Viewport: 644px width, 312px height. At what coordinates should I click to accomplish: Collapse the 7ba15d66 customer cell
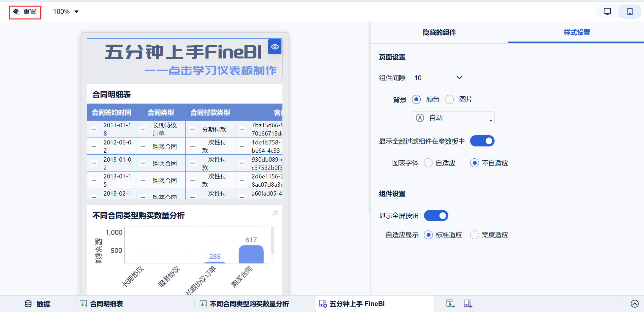click(242, 129)
